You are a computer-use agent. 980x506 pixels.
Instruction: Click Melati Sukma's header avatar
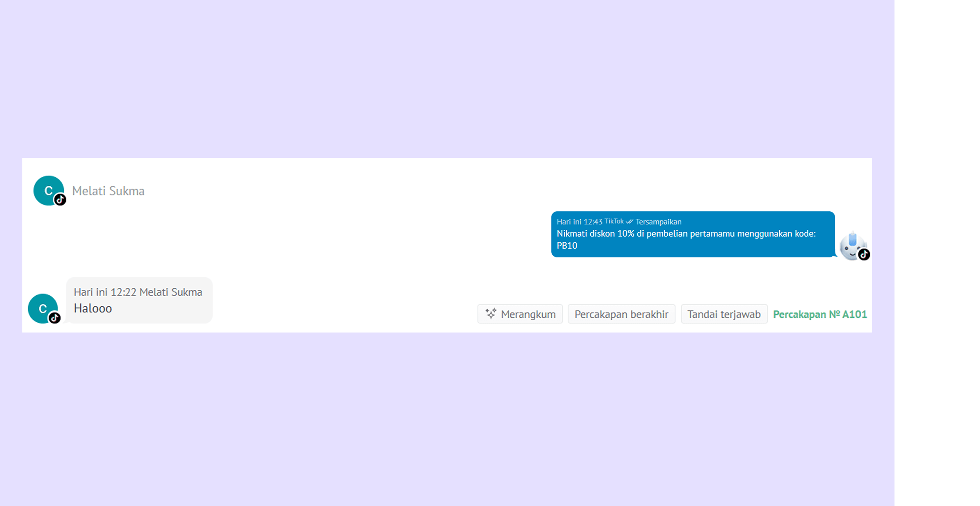click(x=49, y=191)
